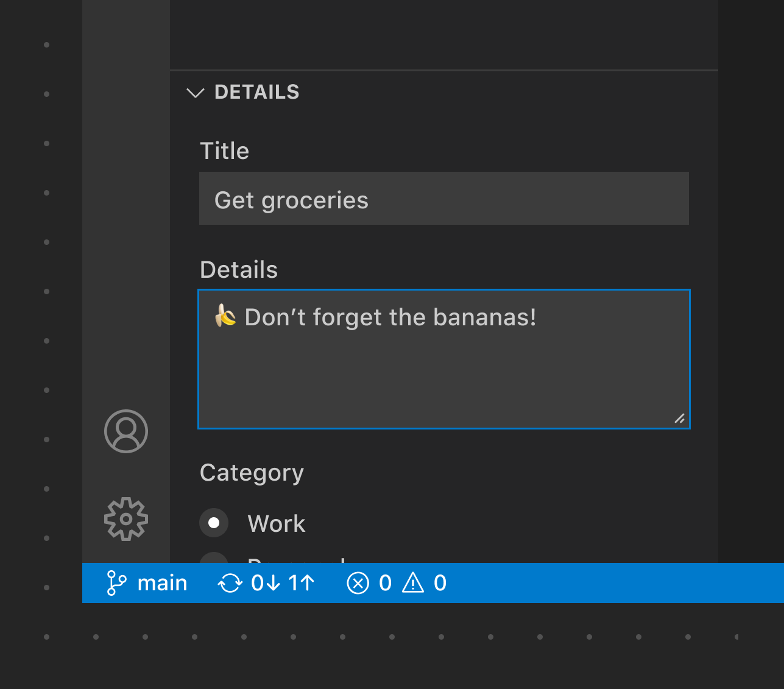Open the Manage gear settings icon
The height and width of the screenshot is (689, 784).
pos(126,519)
